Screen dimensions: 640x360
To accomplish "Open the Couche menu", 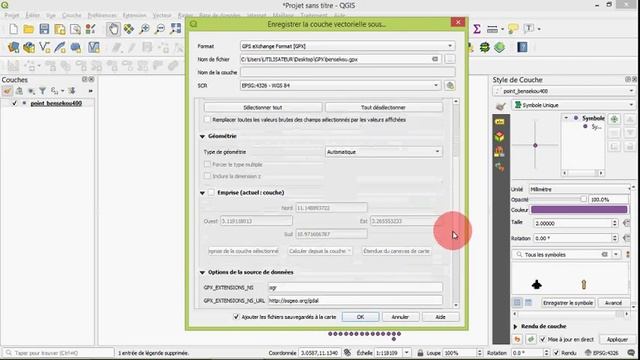I will pos(71,15).
